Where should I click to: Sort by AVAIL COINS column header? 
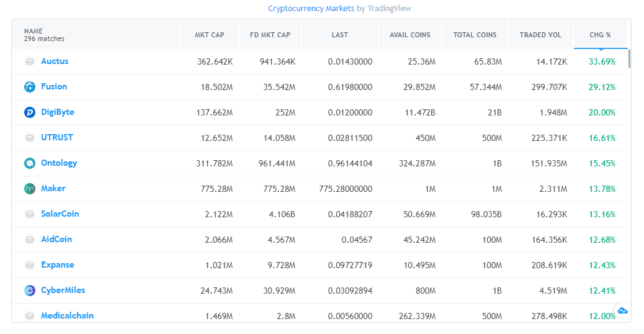(x=409, y=35)
